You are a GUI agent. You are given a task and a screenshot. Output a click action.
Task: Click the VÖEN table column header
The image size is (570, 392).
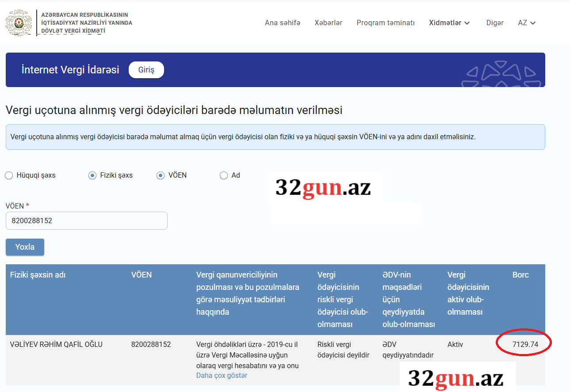coord(142,275)
